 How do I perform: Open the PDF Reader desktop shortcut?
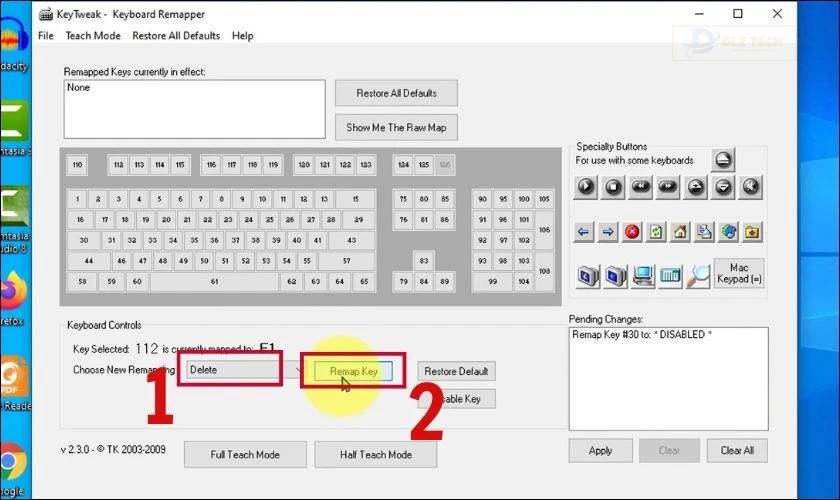pos(15,383)
